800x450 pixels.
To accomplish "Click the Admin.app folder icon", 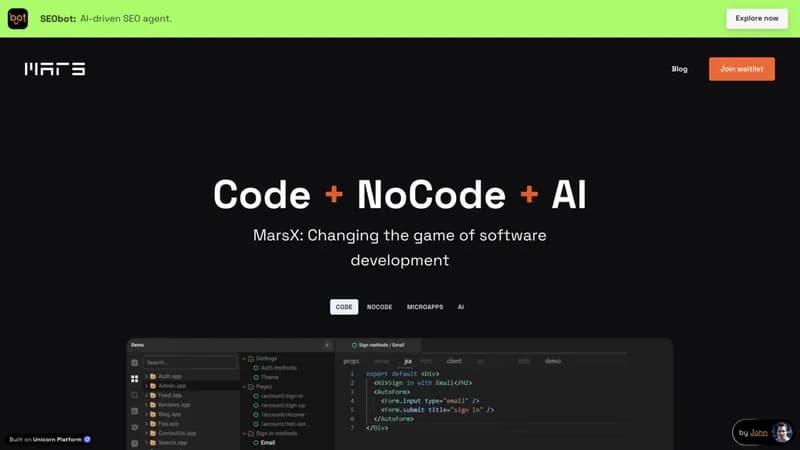I will pyautogui.click(x=153, y=386).
